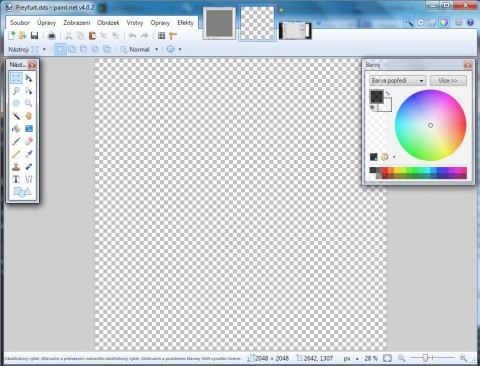Select the Text tool
Screen dimensions: 480x366
[16, 179]
